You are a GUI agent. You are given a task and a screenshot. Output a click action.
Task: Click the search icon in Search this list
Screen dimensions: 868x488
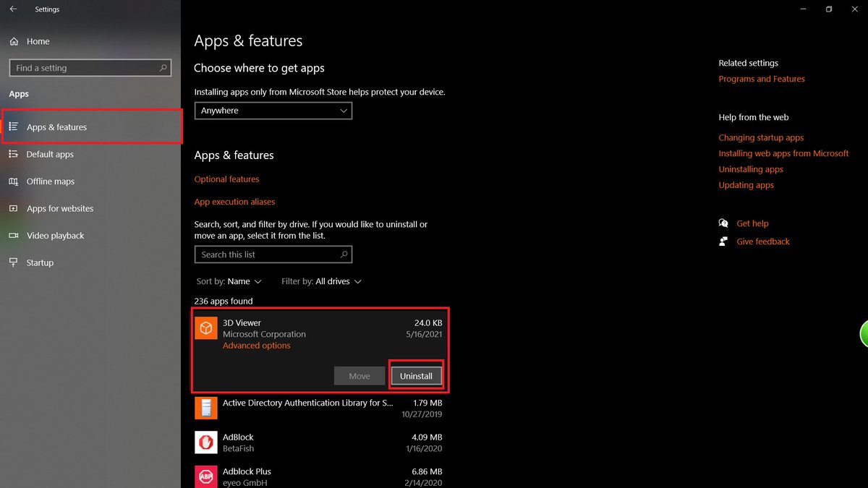point(344,254)
